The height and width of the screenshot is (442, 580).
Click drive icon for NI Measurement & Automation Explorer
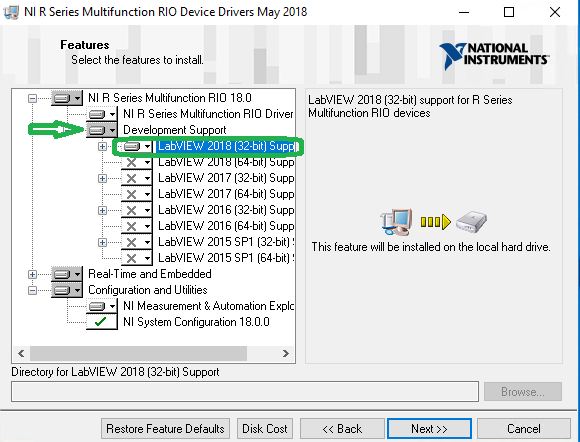pos(102,306)
